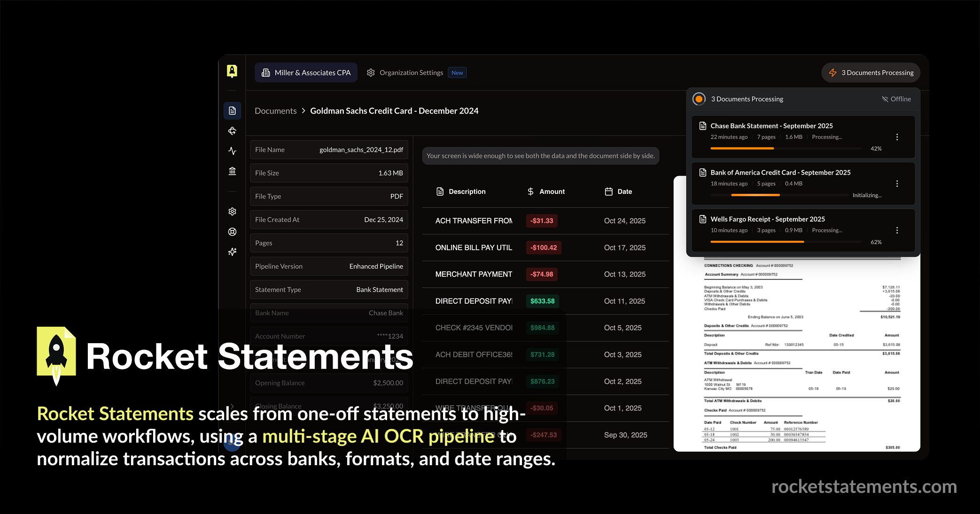The width and height of the screenshot is (980, 514).
Task: Select the ONLINE BILL PAY UTIL row
Action: tap(545, 247)
